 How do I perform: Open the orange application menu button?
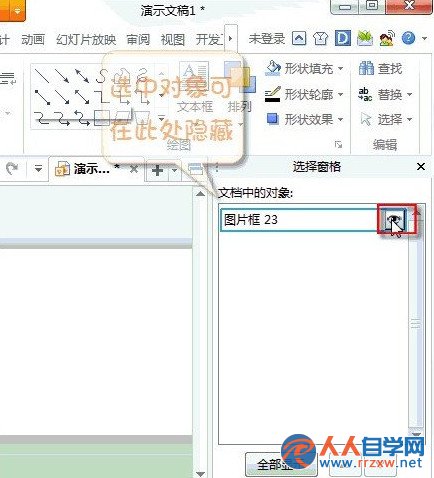click(x=12, y=11)
